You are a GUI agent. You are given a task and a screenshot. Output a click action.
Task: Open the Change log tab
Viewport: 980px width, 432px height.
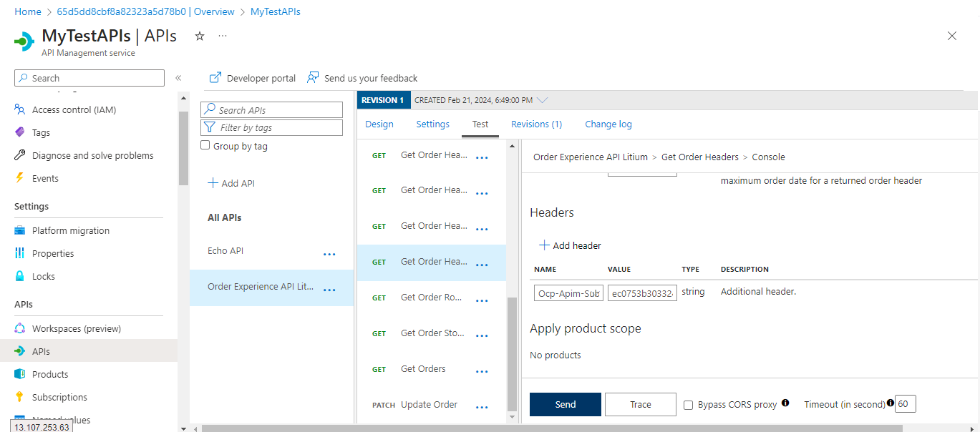coord(608,124)
